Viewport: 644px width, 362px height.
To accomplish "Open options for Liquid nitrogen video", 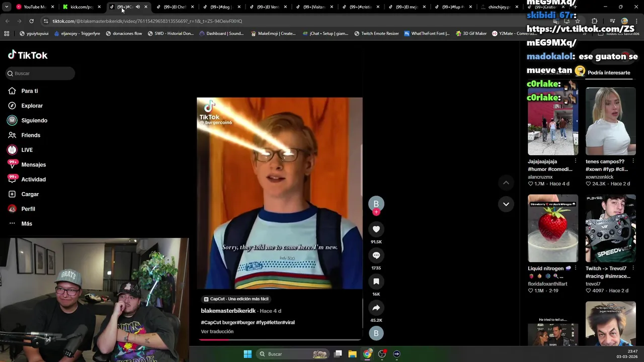I will [x=576, y=268].
